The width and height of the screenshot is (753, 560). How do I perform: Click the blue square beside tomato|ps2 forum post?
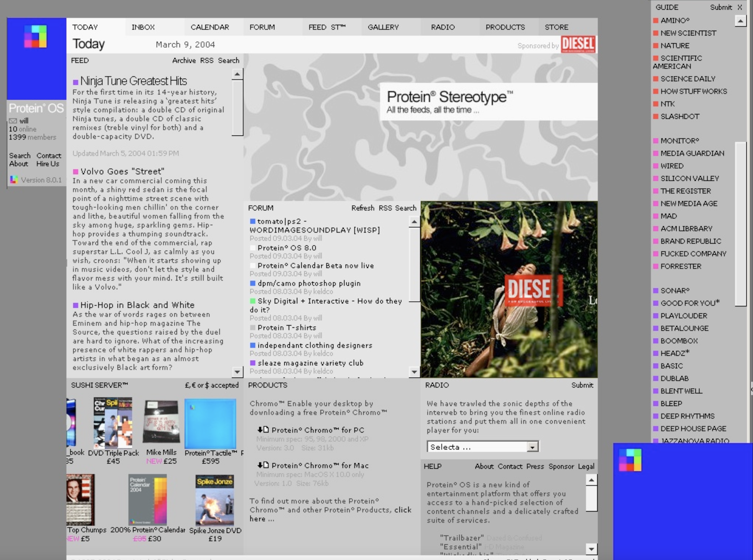(253, 221)
